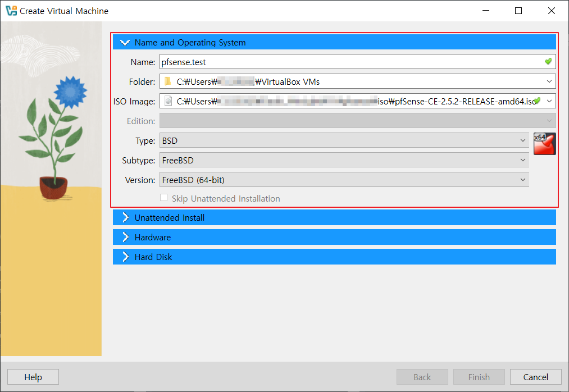The width and height of the screenshot is (569, 392).
Task: Open the Type dropdown showing BSD
Action: [344, 140]
